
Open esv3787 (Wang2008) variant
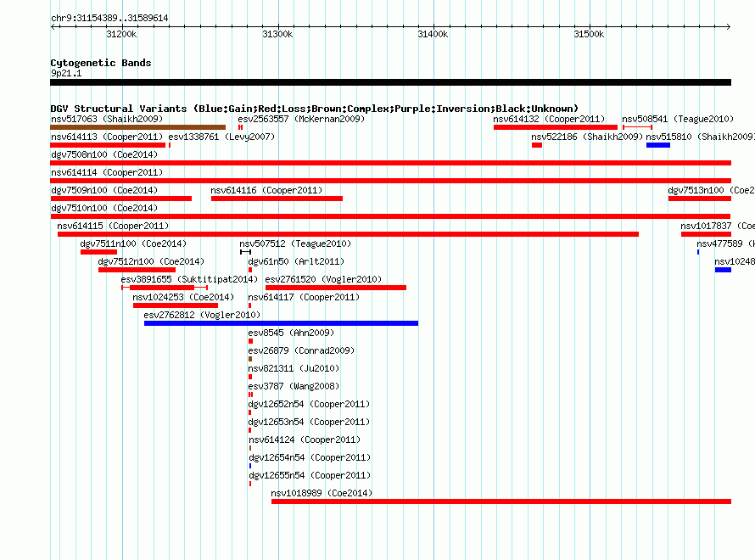294,386
